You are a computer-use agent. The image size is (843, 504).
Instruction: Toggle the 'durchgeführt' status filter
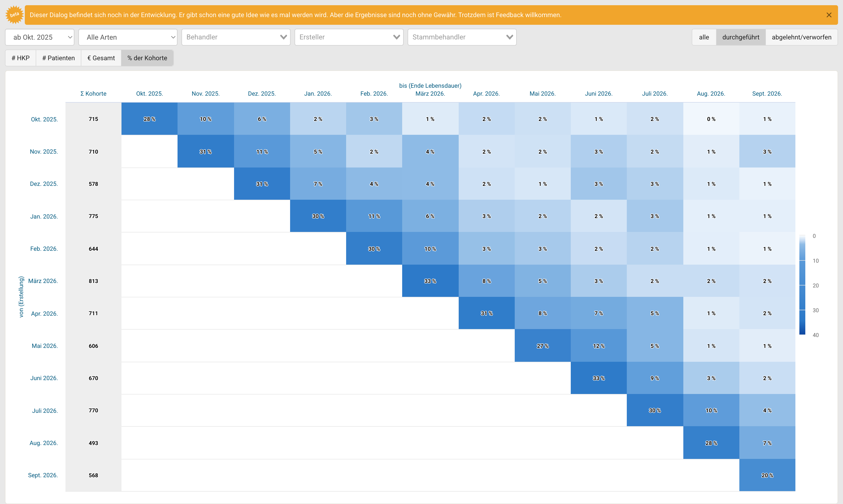point(741,37)
